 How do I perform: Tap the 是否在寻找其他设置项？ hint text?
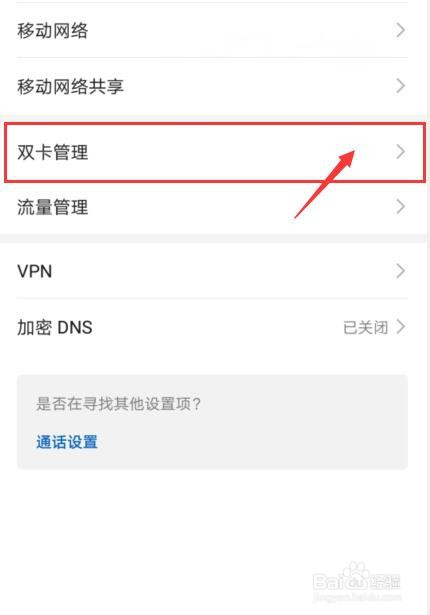(118, 404)
